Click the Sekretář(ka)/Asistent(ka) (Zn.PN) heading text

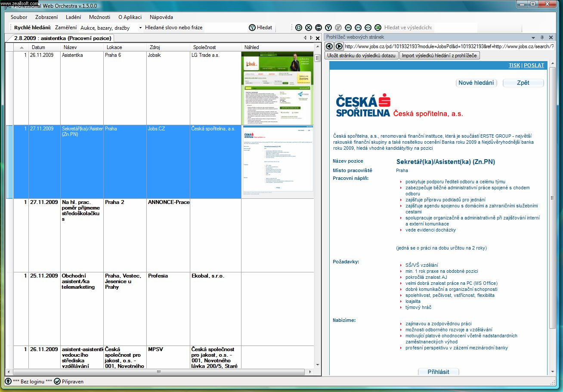445,162
